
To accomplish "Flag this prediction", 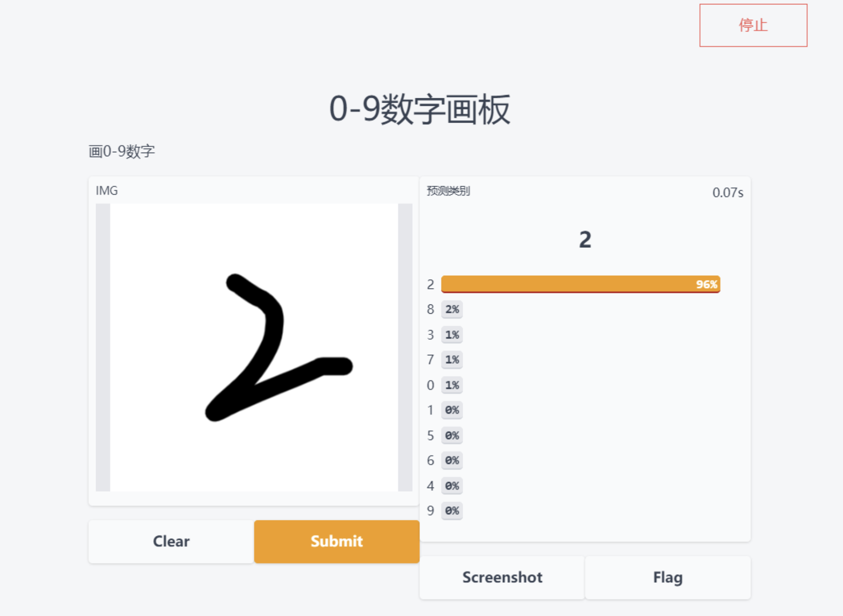I will 668,577.
